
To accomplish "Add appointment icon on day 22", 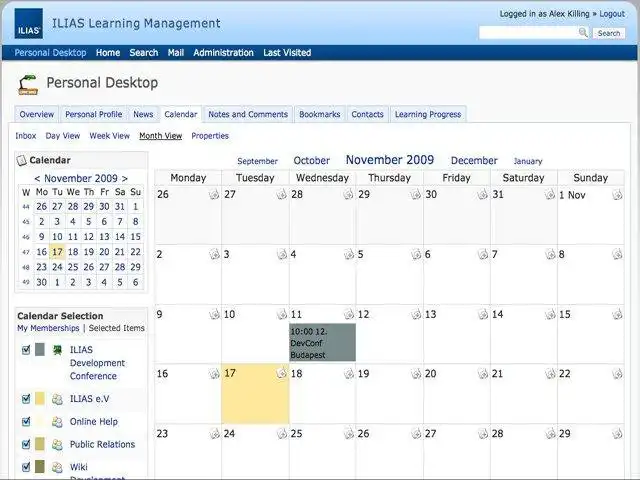I will (617, 373).
